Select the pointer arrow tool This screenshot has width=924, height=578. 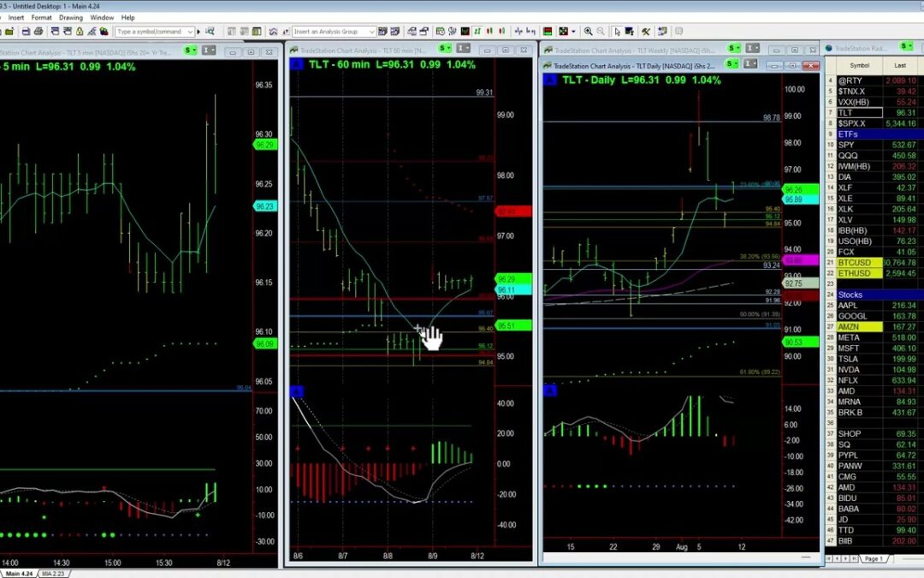[617, 32]
